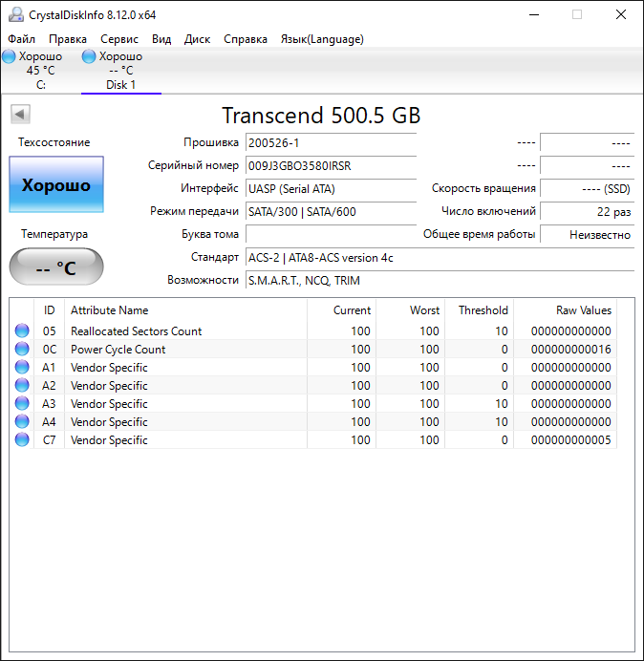Select the Vendor Specific row A2
This screenshot has width=644, height=661.
313,385
